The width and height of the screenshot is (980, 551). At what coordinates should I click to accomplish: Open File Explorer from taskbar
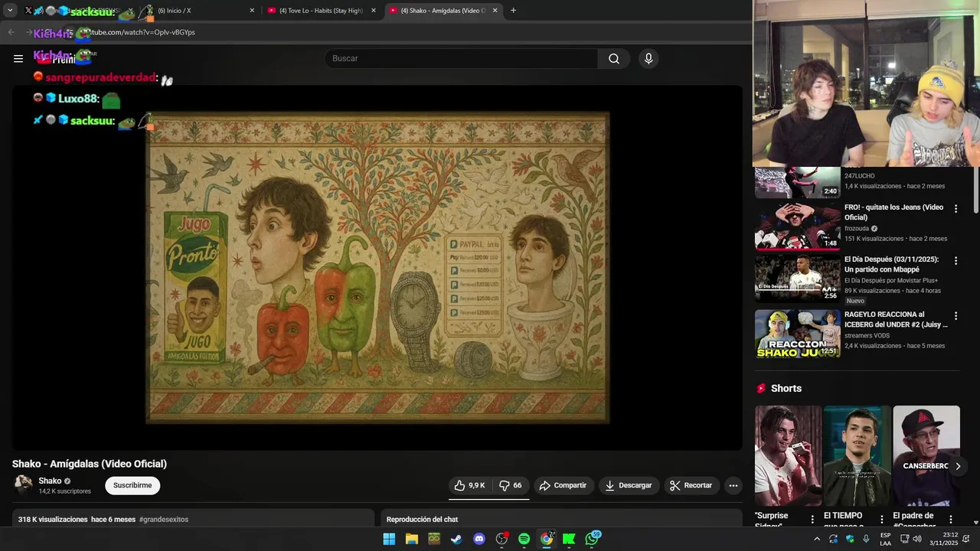click(x=411, y=539)
